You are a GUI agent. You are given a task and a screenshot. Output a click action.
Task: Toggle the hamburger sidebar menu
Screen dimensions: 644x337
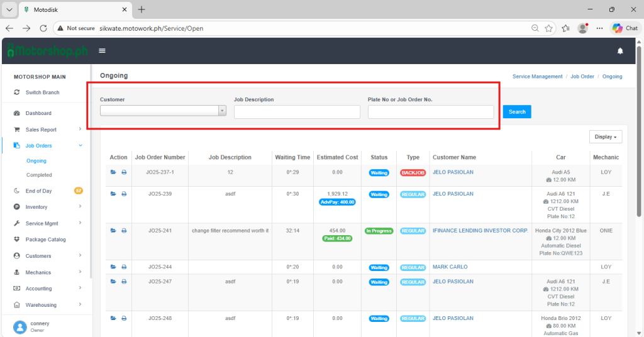click(x=102, y=51)
